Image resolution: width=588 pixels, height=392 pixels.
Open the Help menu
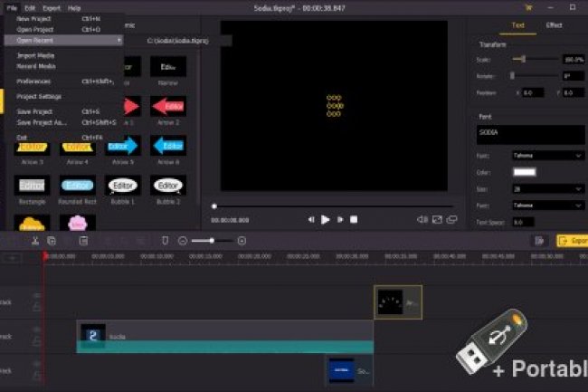[x=74, y=8]
